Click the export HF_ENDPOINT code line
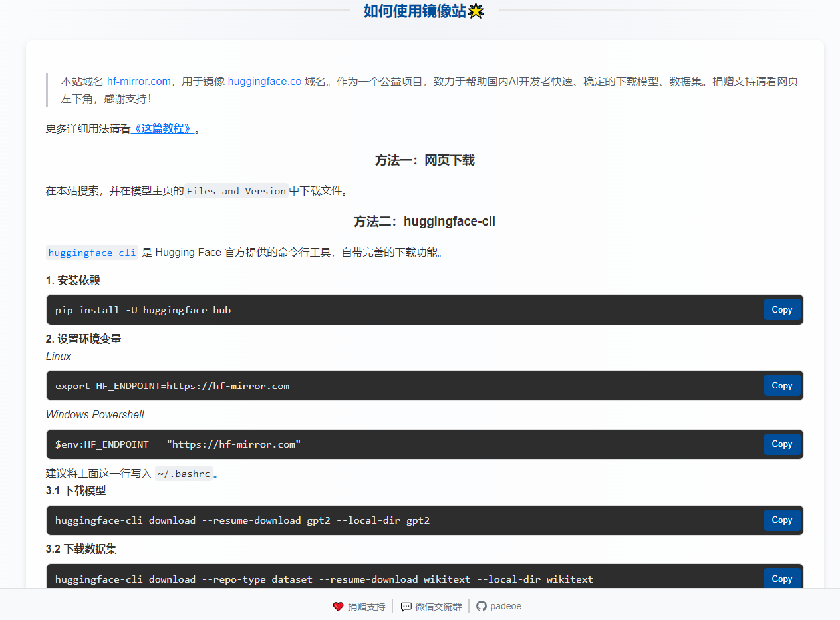840x620 pixels. point(172,386)
